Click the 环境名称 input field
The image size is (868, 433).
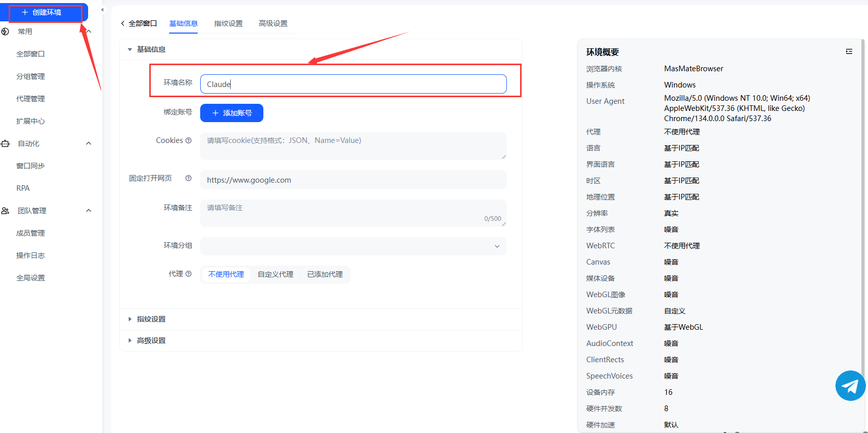[x=353, y=84]
